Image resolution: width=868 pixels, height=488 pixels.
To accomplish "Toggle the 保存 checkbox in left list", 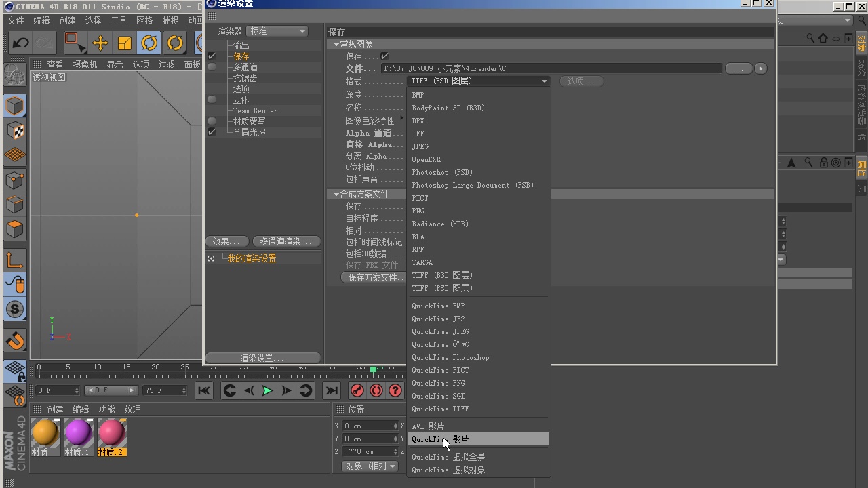I will [212, 56].
